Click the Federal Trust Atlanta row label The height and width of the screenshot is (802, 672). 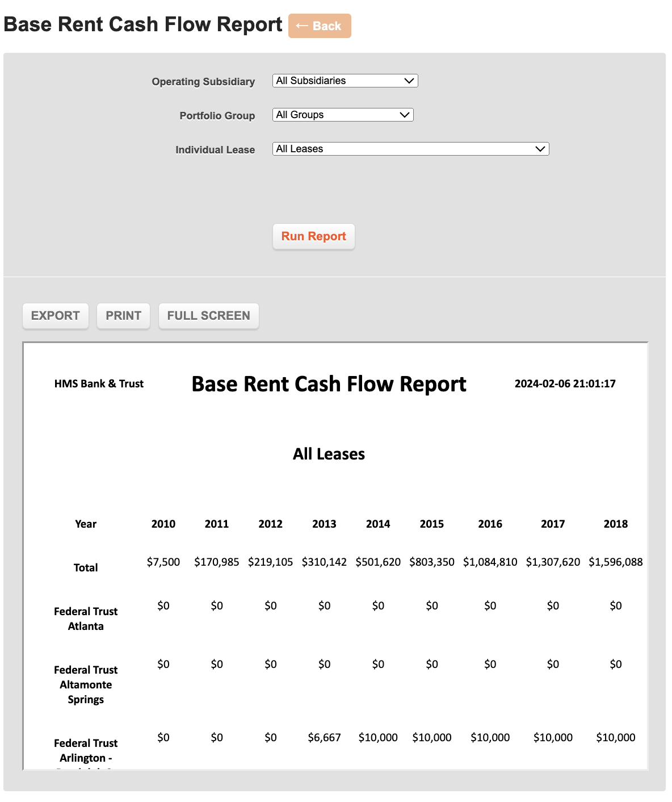pyautogui.click(x=86, y=619)
